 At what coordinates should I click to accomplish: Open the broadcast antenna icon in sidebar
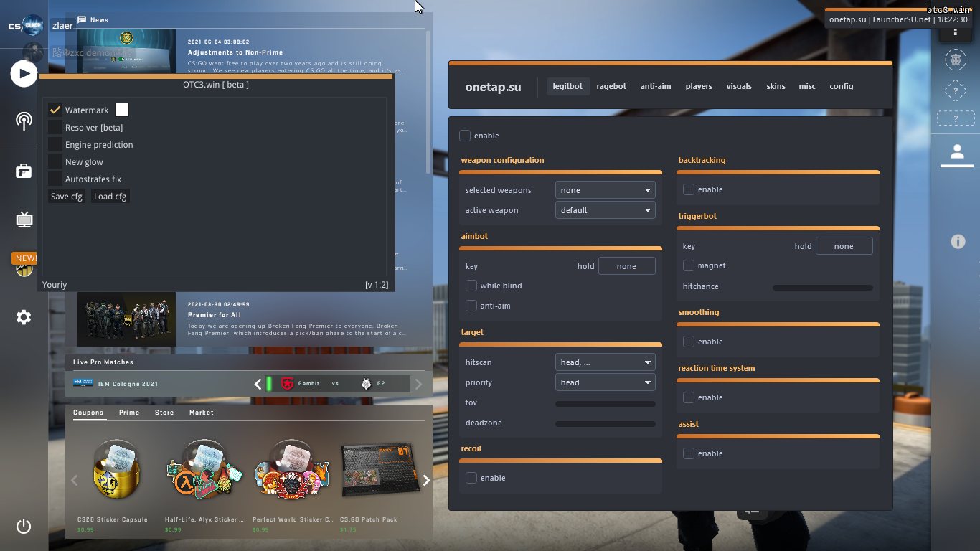pos(24,121)
